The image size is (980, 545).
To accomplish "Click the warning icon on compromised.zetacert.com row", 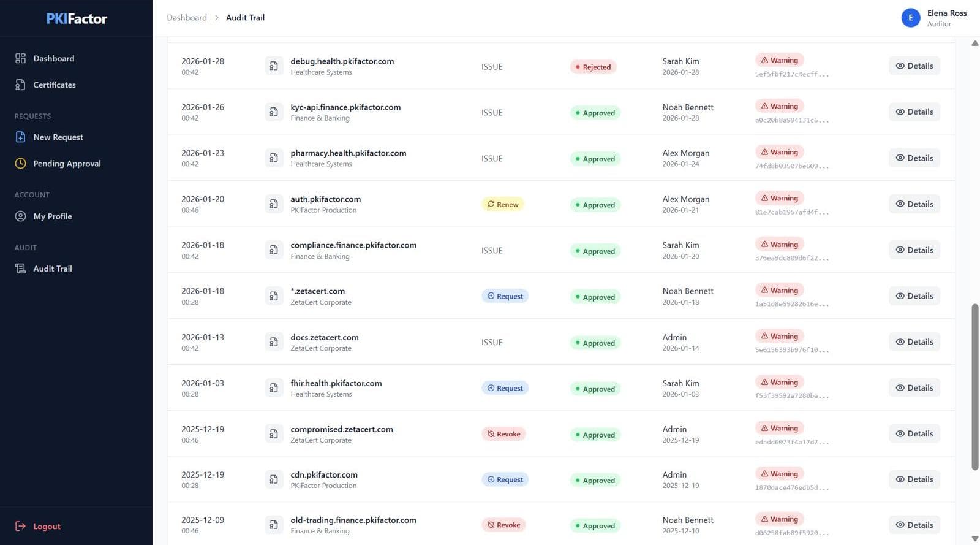I will point(764,427).
